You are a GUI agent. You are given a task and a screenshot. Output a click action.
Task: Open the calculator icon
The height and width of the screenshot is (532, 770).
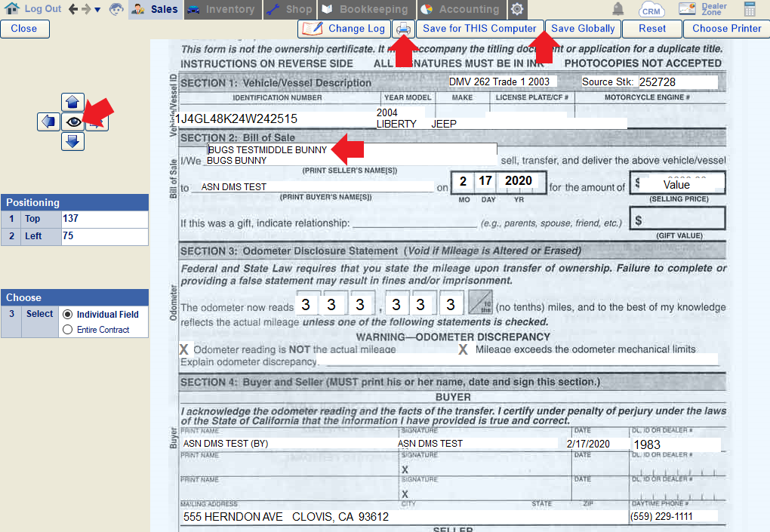pyautogui.click(x=750, y=9)
